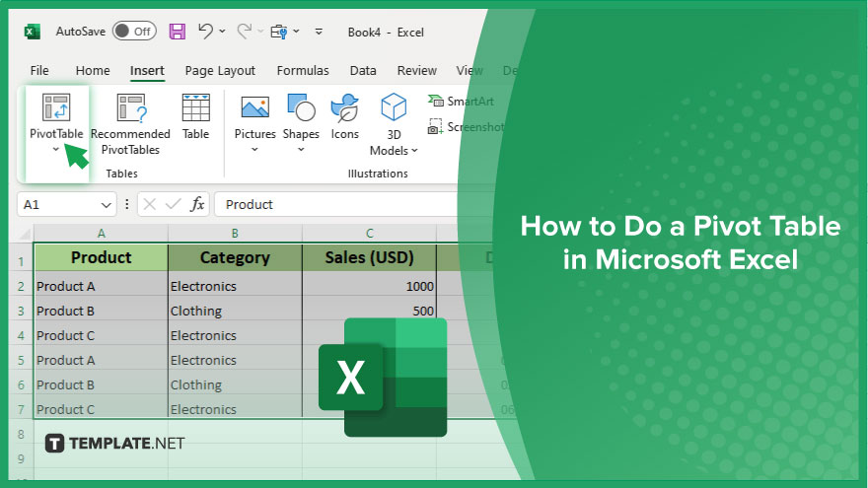Open Customize Quick Access Toolbar dropdown

tap(319, 32)
